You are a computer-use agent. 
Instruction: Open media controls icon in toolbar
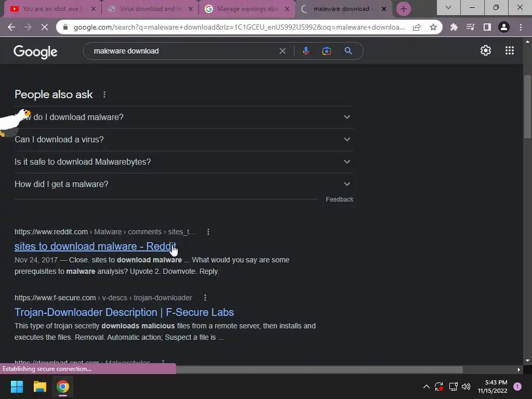(x=470, y=27)
